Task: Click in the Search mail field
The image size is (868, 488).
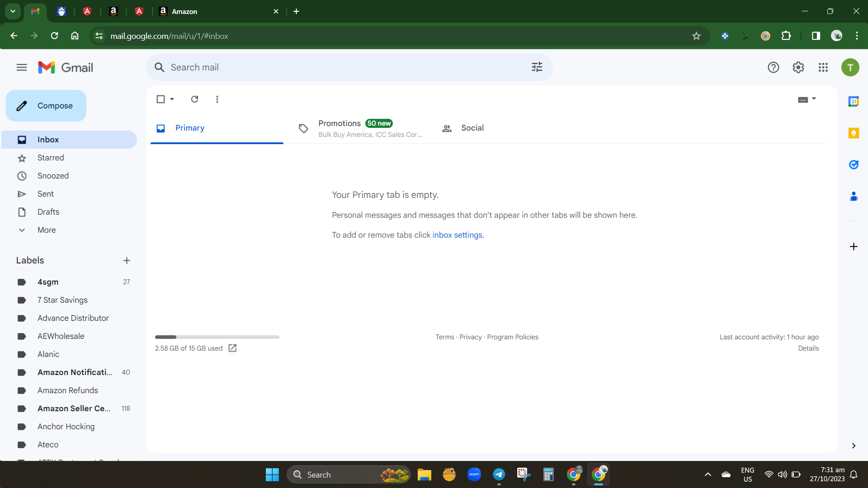Action: click(349, 67)
